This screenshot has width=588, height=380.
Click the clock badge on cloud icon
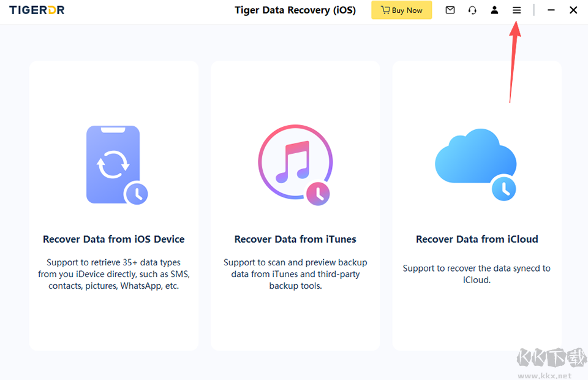503,189
